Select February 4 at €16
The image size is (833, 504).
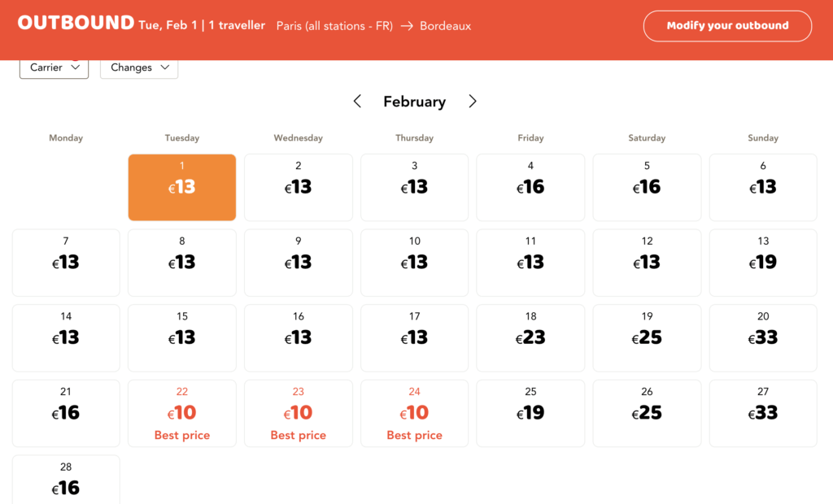point(530,187)
